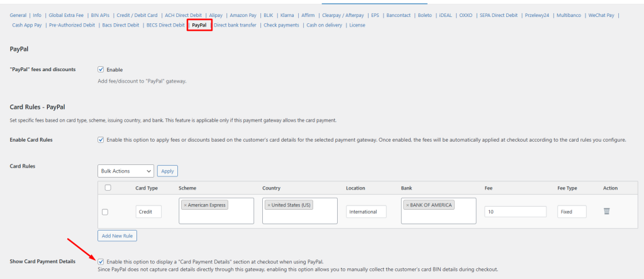Change the Fee Type Fixed selector

click(572, 212)
